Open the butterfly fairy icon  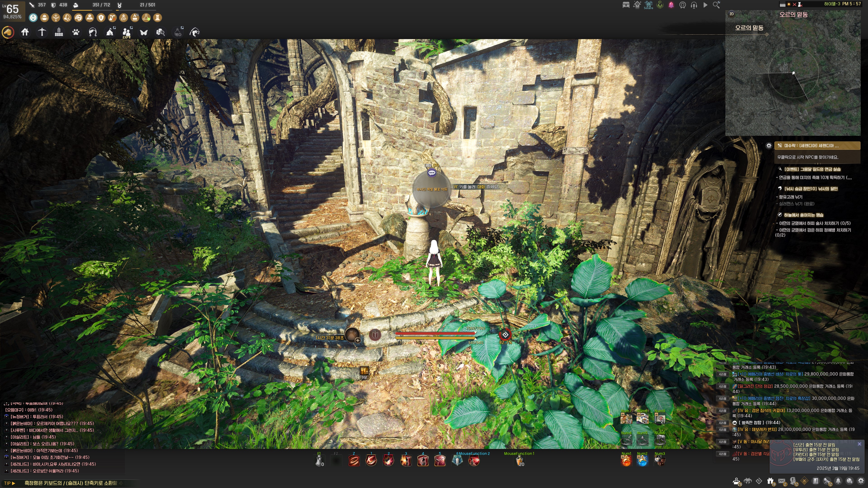tap(144, 32)
